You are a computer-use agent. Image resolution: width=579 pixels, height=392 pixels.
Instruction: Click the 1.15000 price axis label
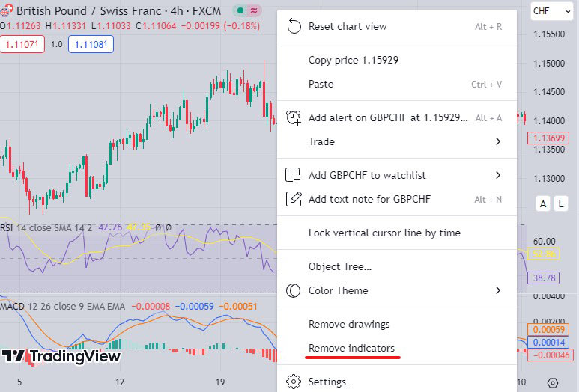549,64
